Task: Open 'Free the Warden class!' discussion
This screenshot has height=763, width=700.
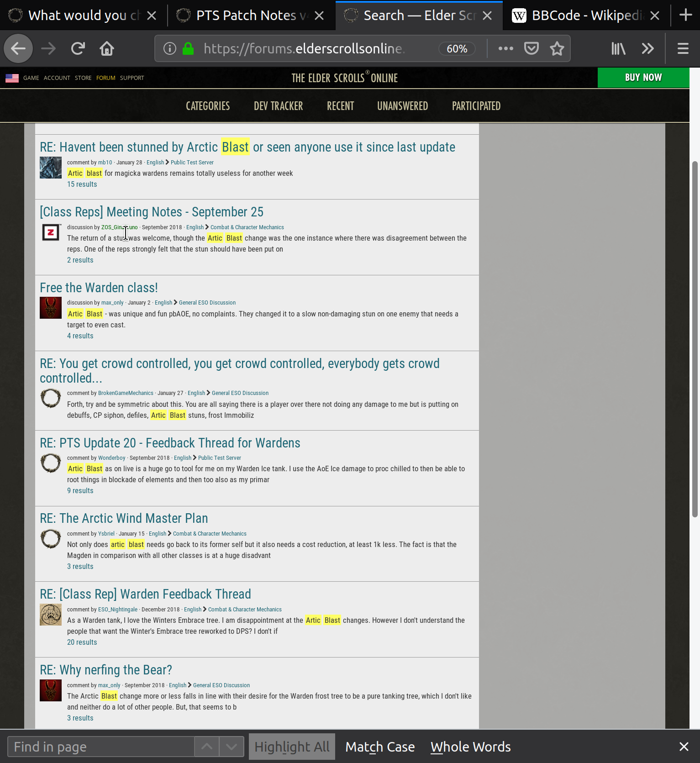Action: tap(99, 288)
